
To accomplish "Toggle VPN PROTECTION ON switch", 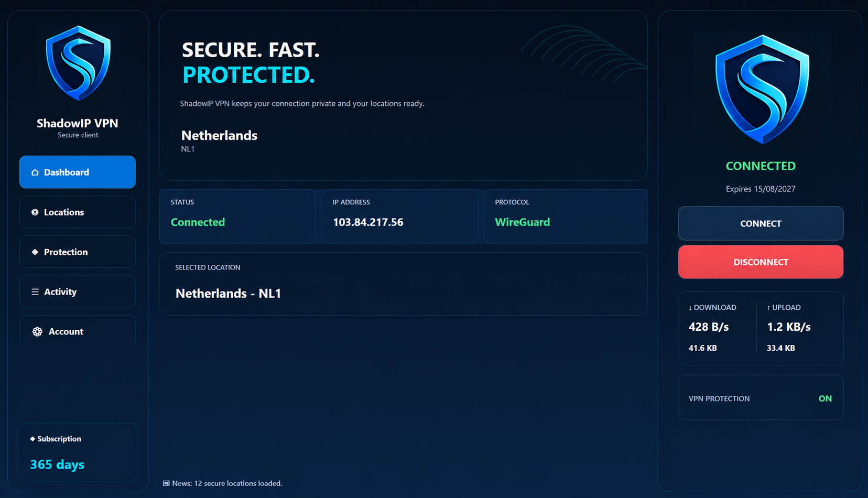I will (x=825, y=398).
